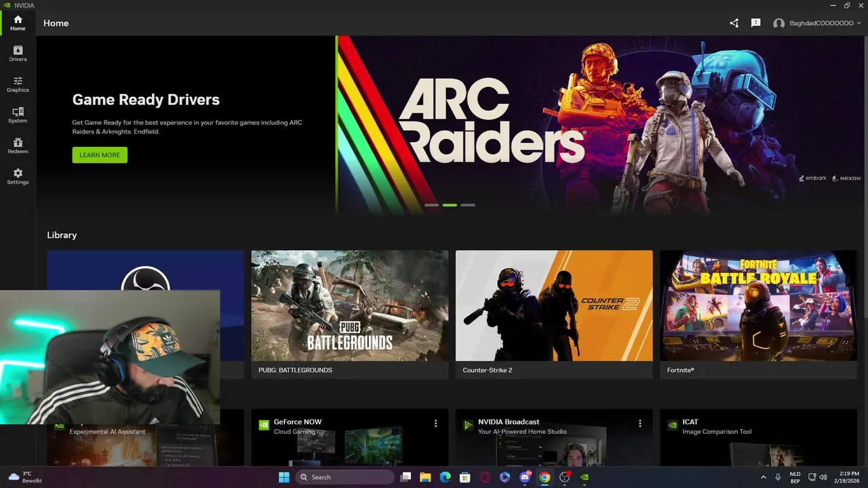Viewport: 868px width, 488px height.
Task: Expand the BaghdadCOOOOOOOO account dropdown arrow
Action: click(859, 23)
